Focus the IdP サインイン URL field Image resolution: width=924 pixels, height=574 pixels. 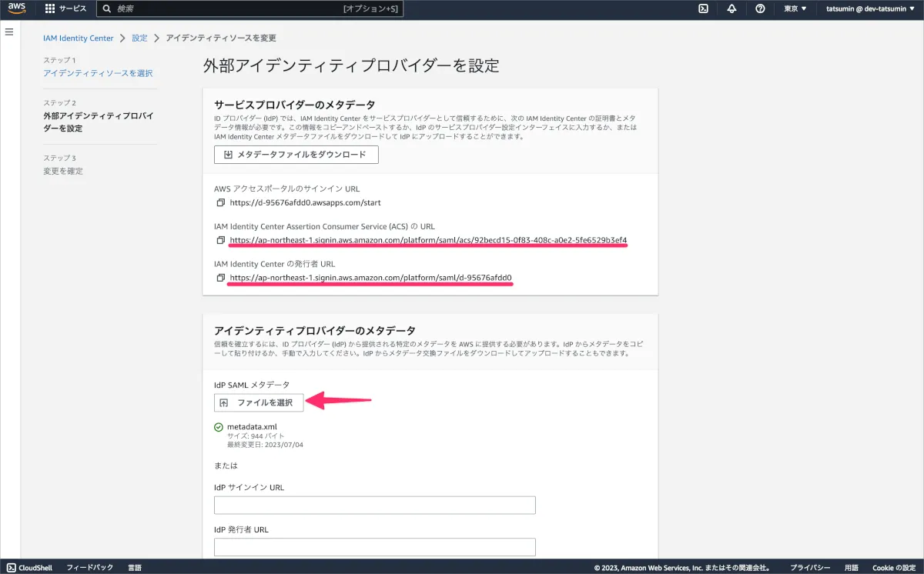(x=374, y=506)
